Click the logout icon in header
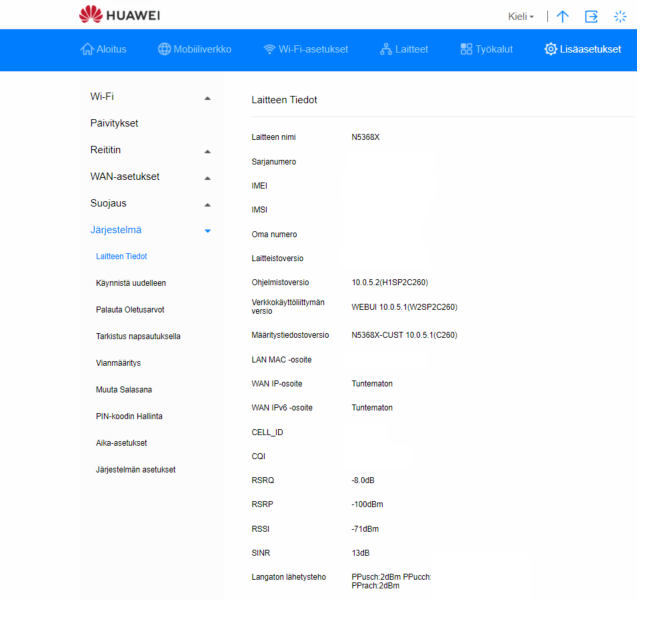This screenshot has height=629, width=649. [591, 16]
